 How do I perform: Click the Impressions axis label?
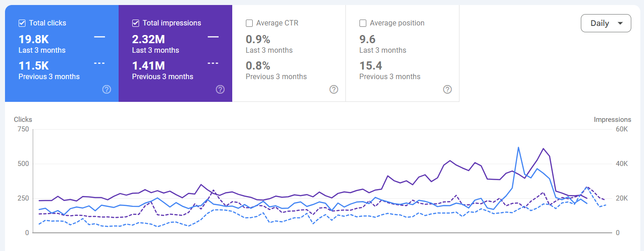(x=612, y=120)
